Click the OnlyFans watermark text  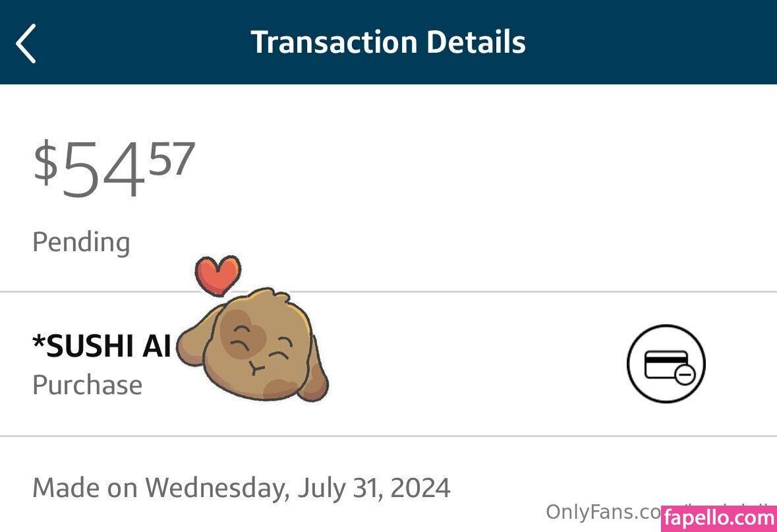point(600,512)
